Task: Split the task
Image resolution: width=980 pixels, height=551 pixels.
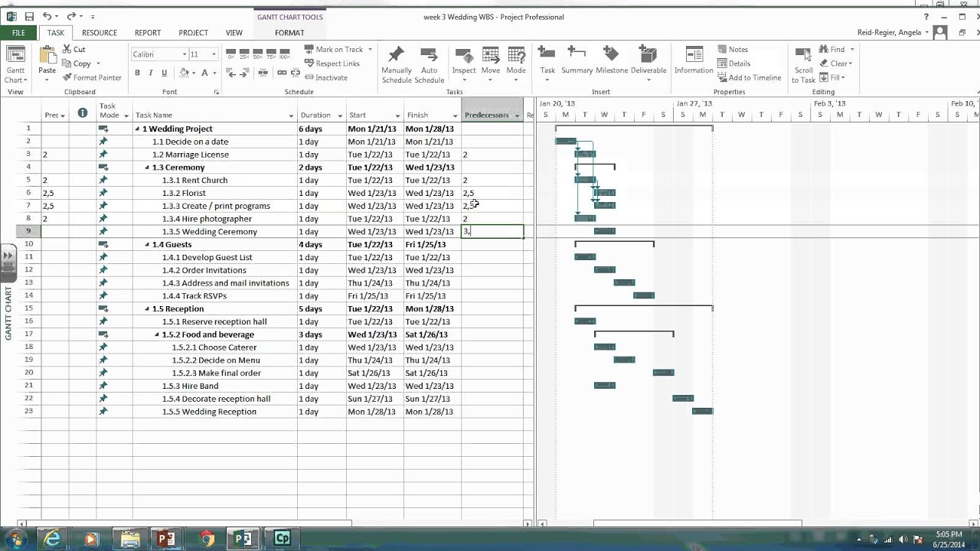Action: [x=263, y=73]
